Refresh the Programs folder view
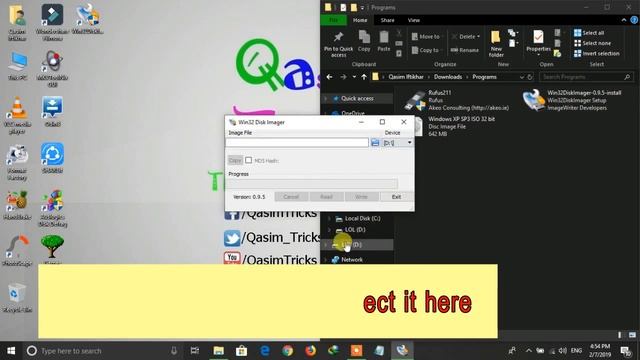The width and height of the screenshot is (640, 360). (x=530, y=77)
